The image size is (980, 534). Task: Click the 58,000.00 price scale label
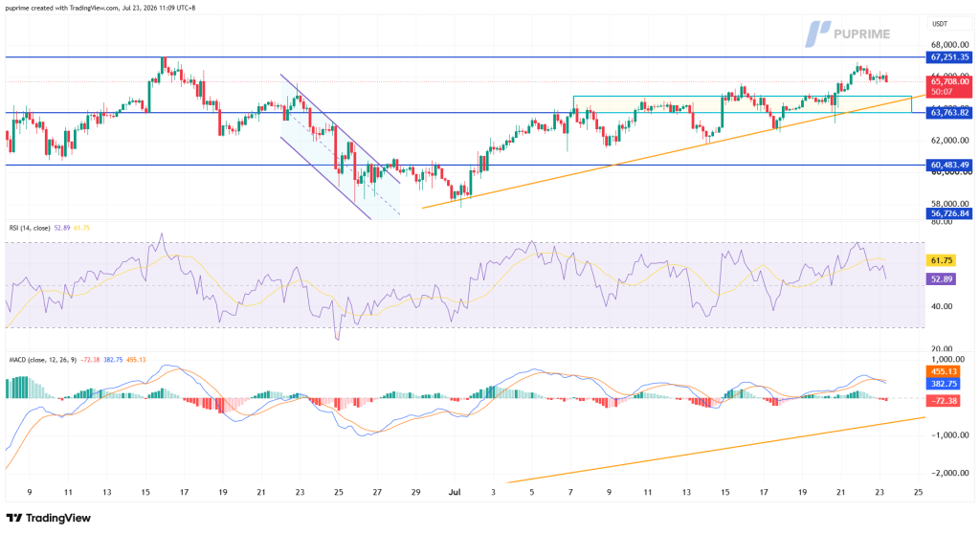(x=950, y=203)
